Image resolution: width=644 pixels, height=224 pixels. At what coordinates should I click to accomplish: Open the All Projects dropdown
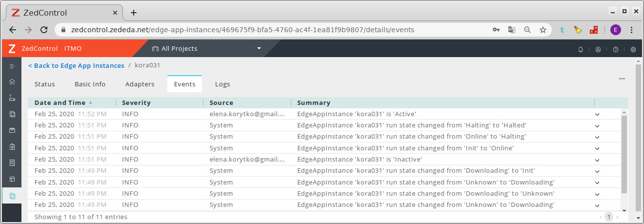tap(206, 49)
